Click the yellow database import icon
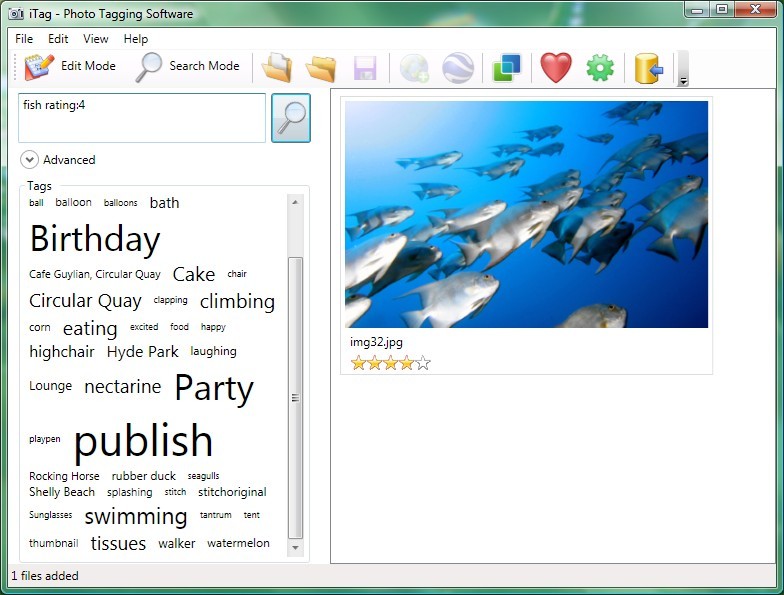The width and height of the screenshot is (784, 595). point(648,68)
